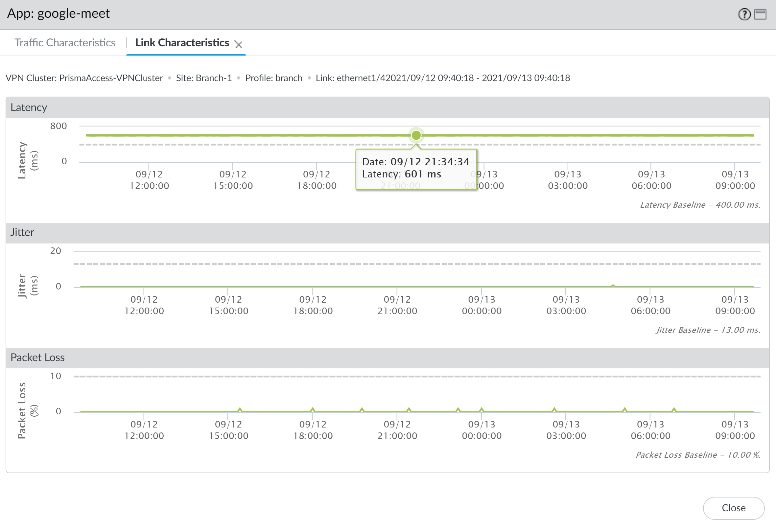Viewport: 776px width, 532px height.
Task: Click packet loss spike at 09/13 00:00:00
Action: 482,409
